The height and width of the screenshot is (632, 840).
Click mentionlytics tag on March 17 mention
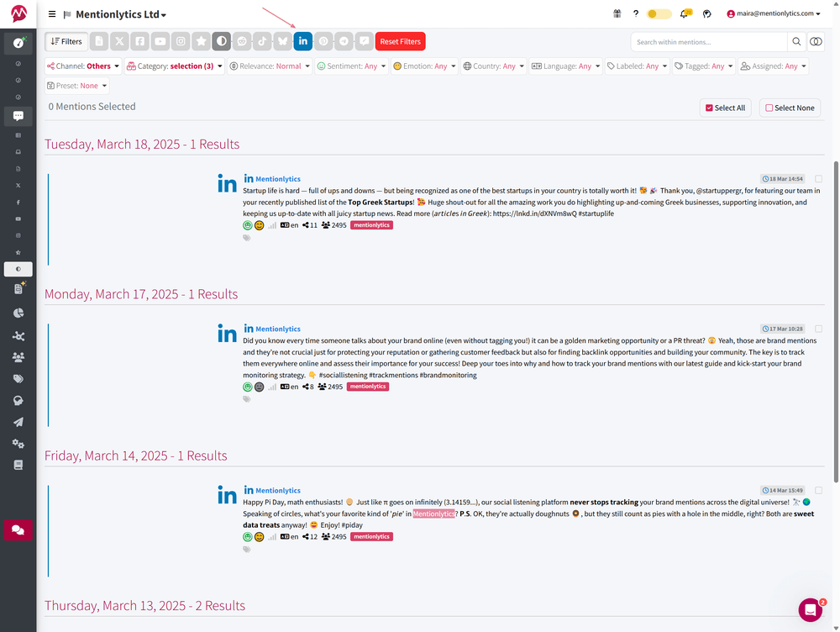click(x=368, y=387)
